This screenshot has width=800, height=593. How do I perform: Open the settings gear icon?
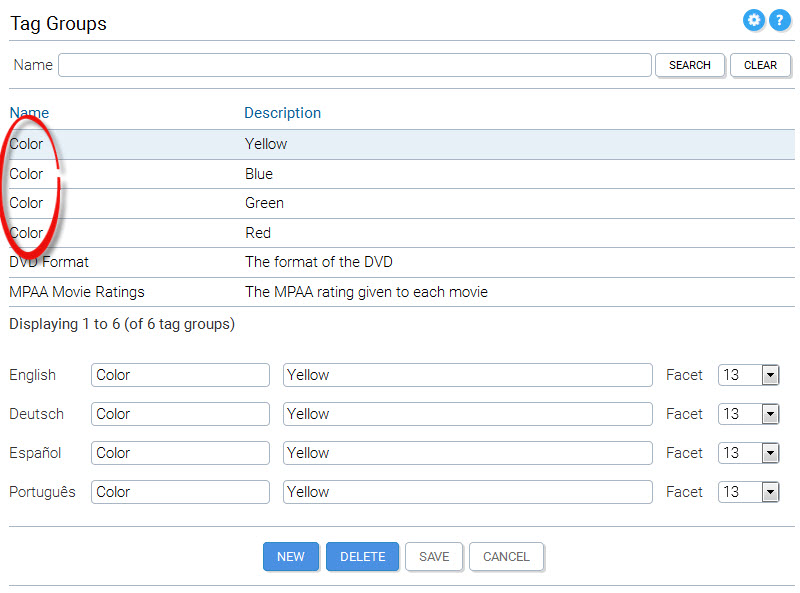(x=754, y=21)
